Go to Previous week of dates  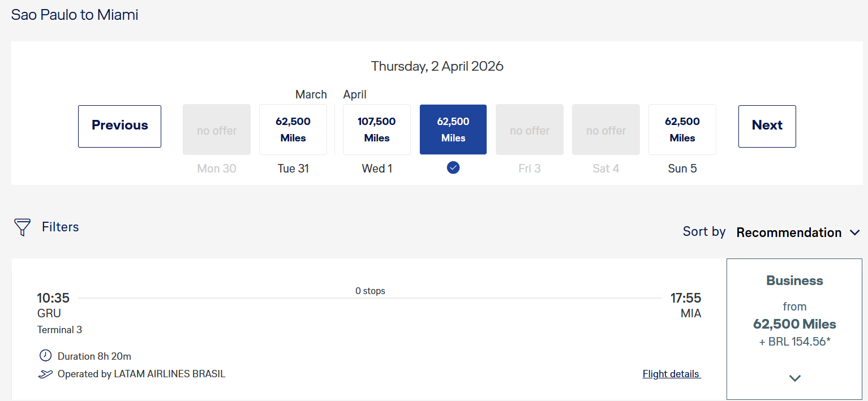click(119, 126)
